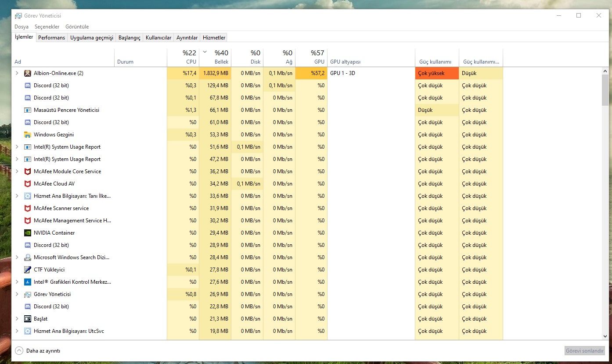Click the Task Manager title bar icon
612x364 pixels.
18,16
